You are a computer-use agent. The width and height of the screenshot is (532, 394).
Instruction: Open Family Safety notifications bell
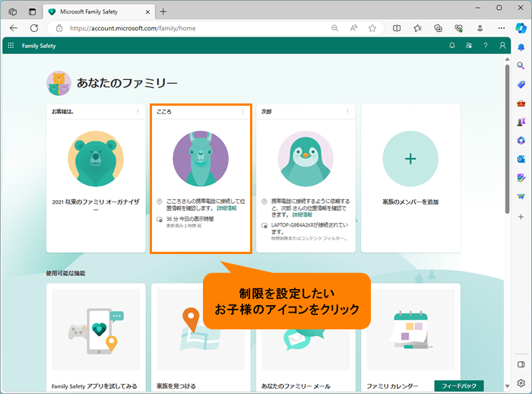[x=452, y=46]
